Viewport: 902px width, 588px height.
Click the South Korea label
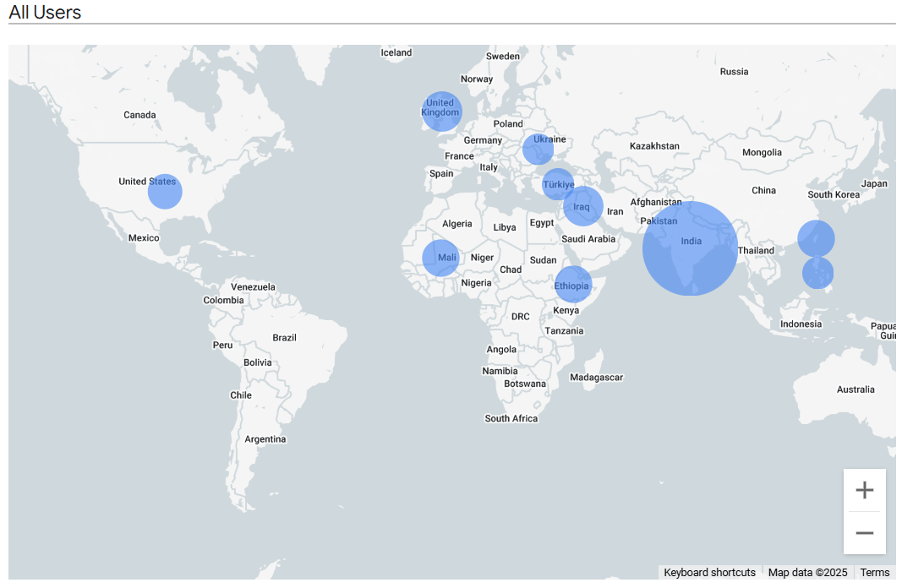(833, 195)
